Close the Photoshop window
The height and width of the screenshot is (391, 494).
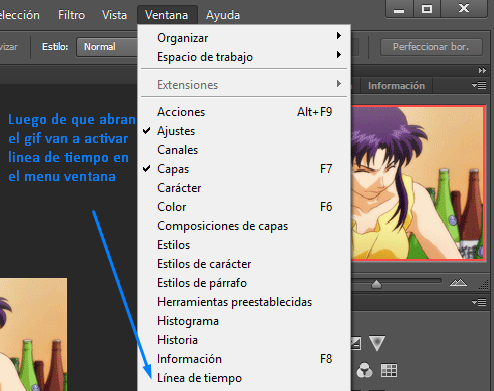coord(464,9)
